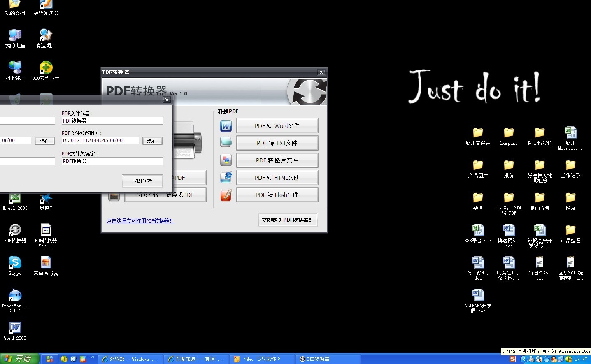The width and height of the screenshot is (591, 364).
Task: Select the 报价 folder
Action: (509, 169)
